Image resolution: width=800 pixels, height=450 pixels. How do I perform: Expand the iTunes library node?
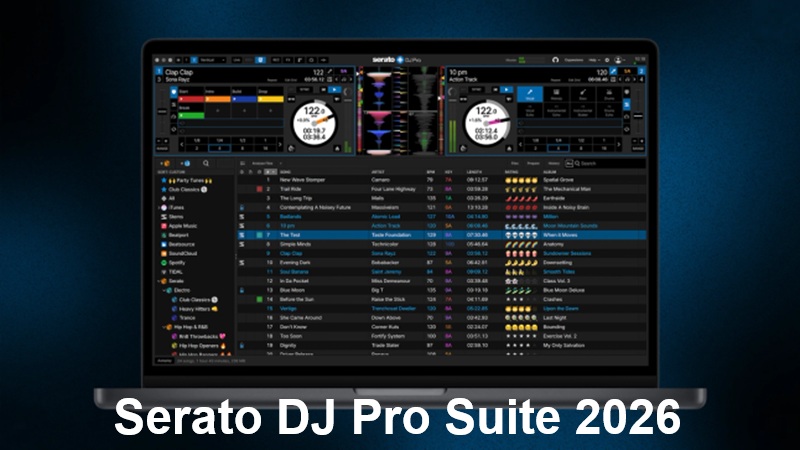tap(159, 208)
